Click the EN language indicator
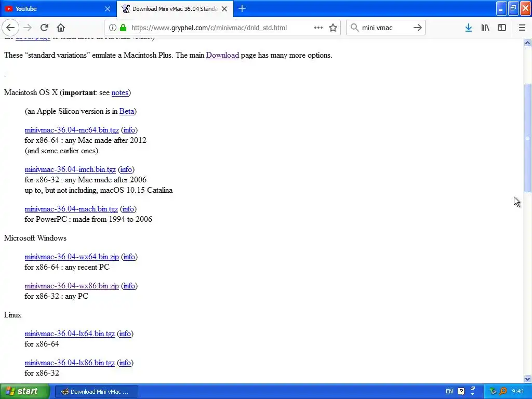This screenshot has width=532, height=399. pyautogui.click(x=449, y=392)
